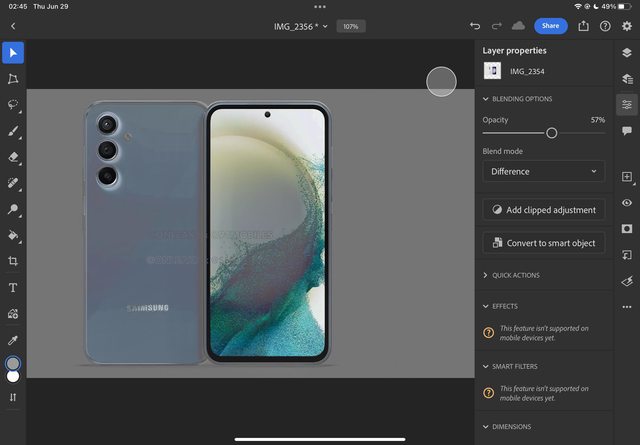640x445 pixels.
Task: Select the Eraser tool
Action: [x=13, y=157]
